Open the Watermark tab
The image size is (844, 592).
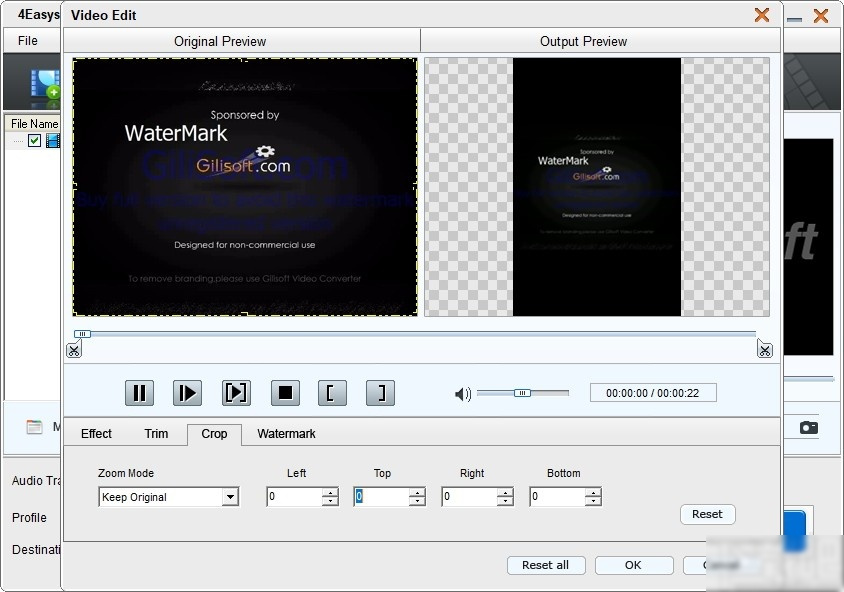[x=286, y=434]
